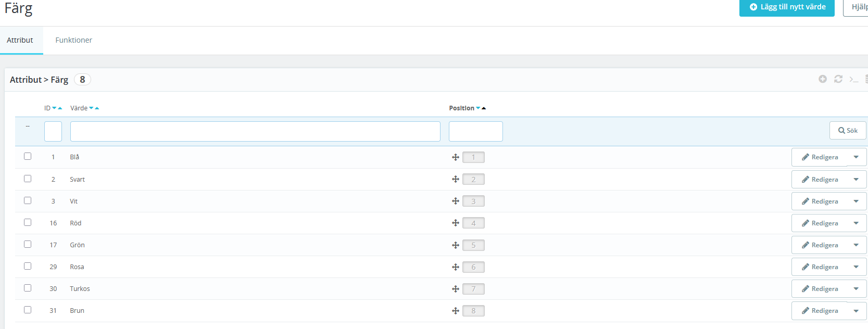Sort the ID column descending
Screen dimensions: 868x329
point(54,108)
